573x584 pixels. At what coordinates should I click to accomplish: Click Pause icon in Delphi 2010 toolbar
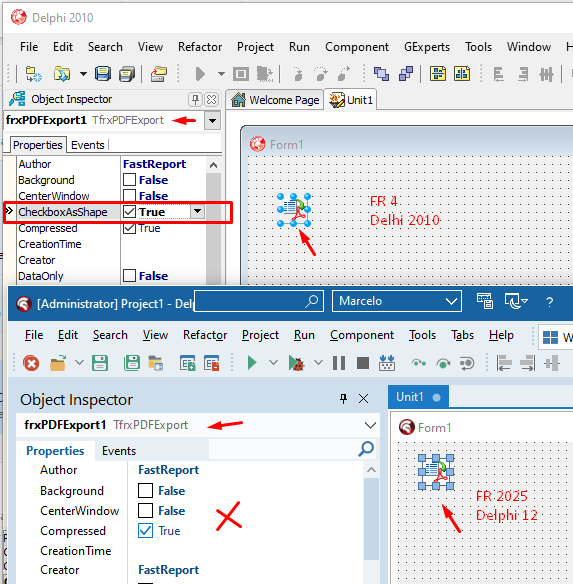241,74
